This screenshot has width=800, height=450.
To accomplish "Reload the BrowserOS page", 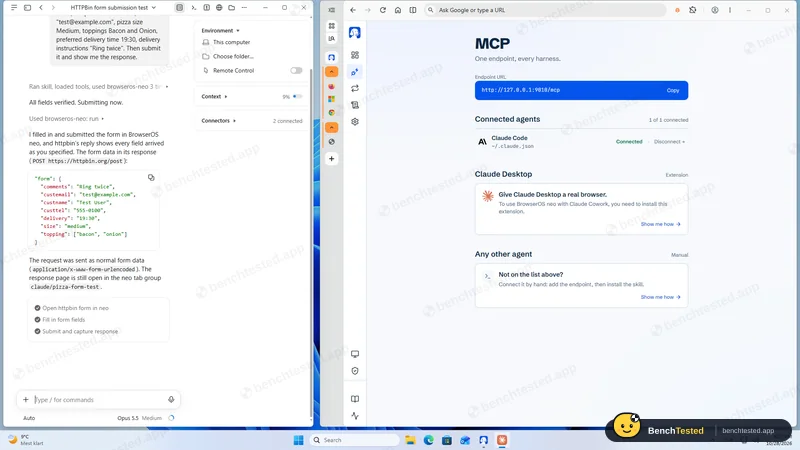I will coord(383,10).
